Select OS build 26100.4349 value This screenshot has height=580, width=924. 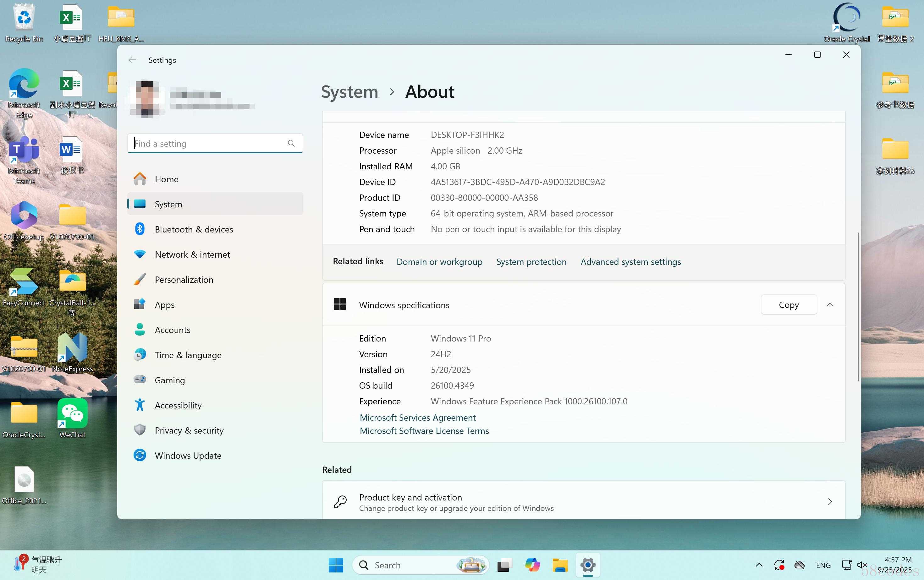(452, 386)
